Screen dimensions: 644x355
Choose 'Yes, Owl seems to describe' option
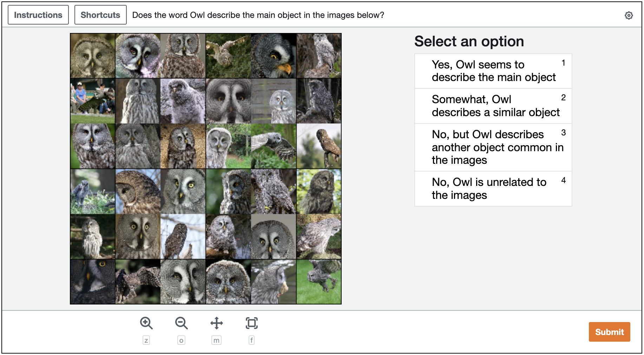pyautogui.click(x=493, y=71)
